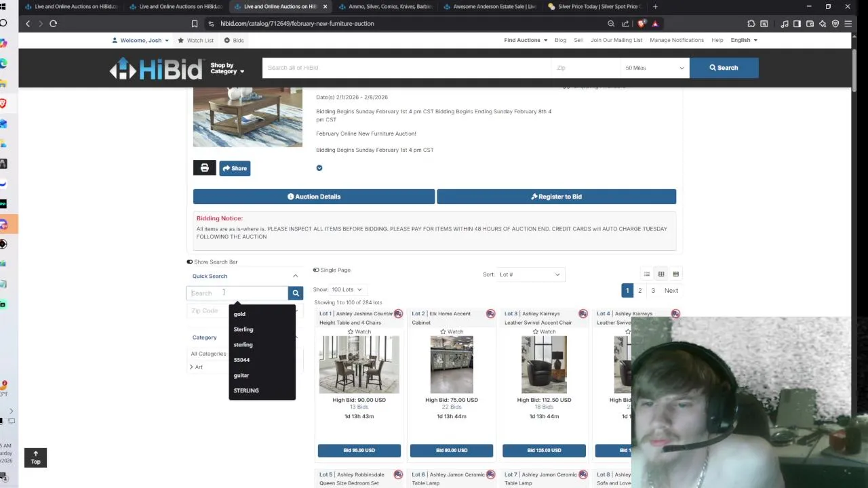This screenshot has height=488, width=868.
Task: Click the Brave Rewards triangle icon
Action: 655,24
